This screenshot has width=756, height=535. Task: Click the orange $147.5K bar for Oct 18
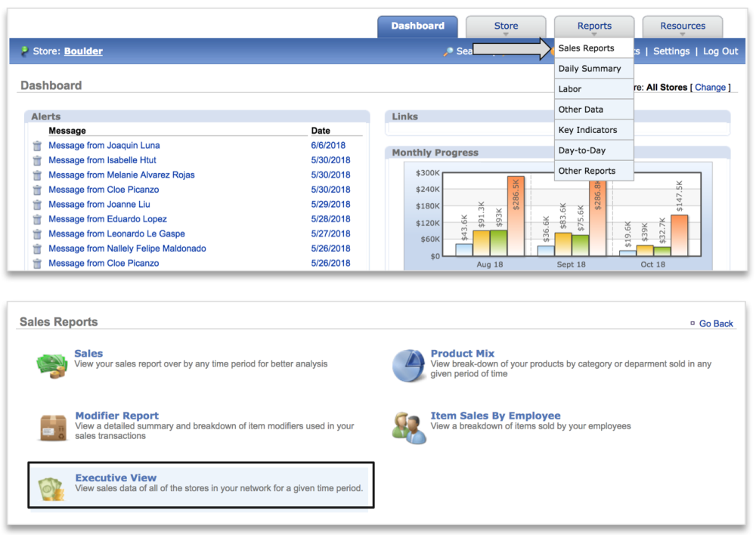[680, 235]
